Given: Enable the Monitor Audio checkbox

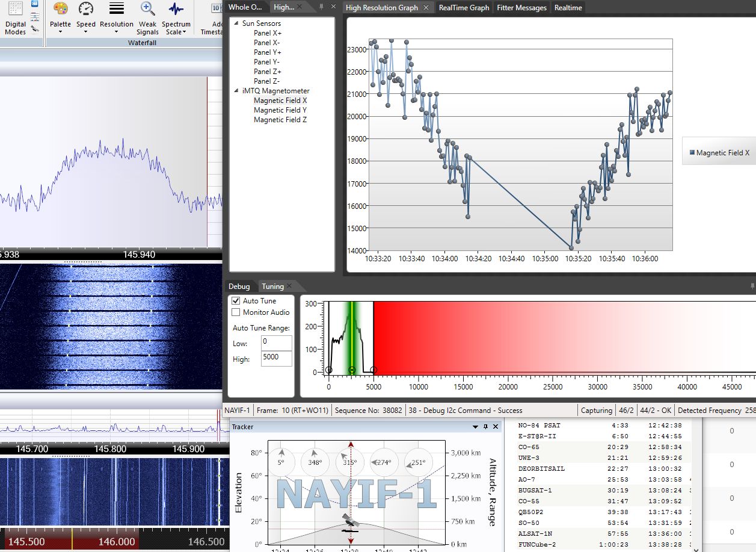Looking at the screenshot, I should (x=236, y=312).
